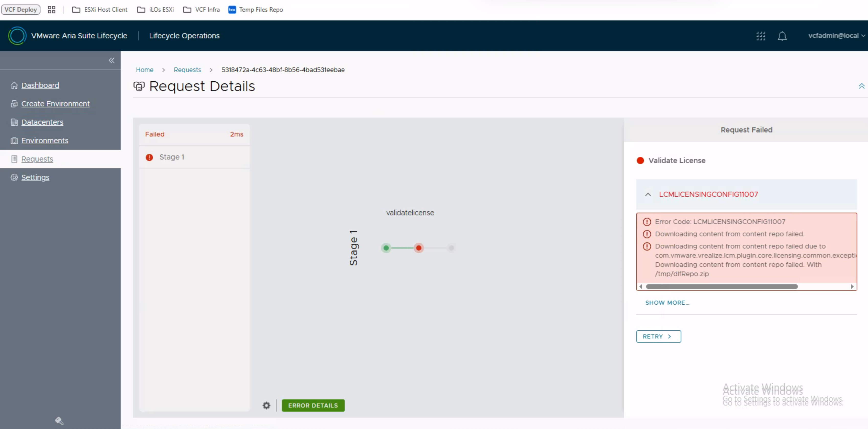Click the settings gear beside Error Details
This screenshot has height=429, width=868.
pos(266,405)
